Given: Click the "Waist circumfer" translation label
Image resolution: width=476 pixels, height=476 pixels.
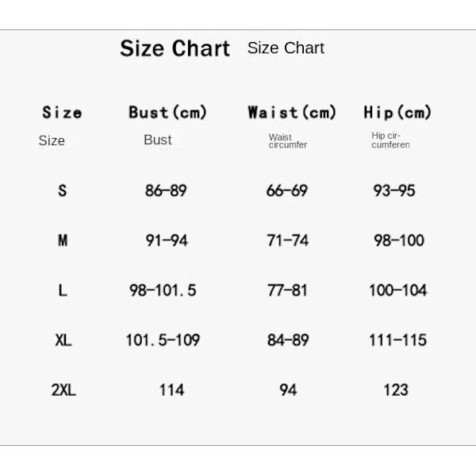Looking at the screenshot, I should click(x=287, y=141).
